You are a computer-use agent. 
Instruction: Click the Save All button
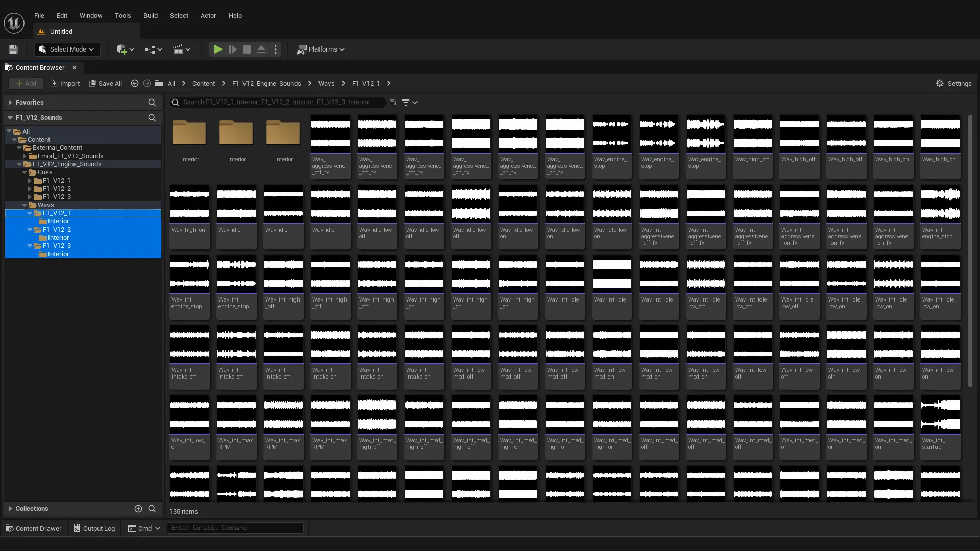(x=106, y=83)
